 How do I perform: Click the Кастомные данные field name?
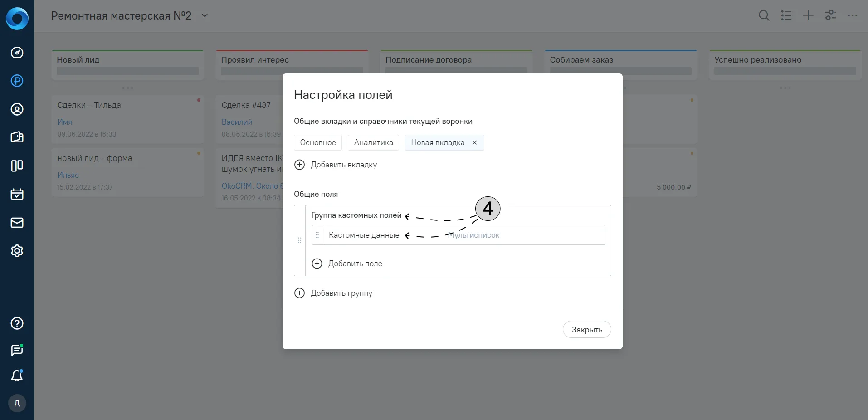(364, 235)
